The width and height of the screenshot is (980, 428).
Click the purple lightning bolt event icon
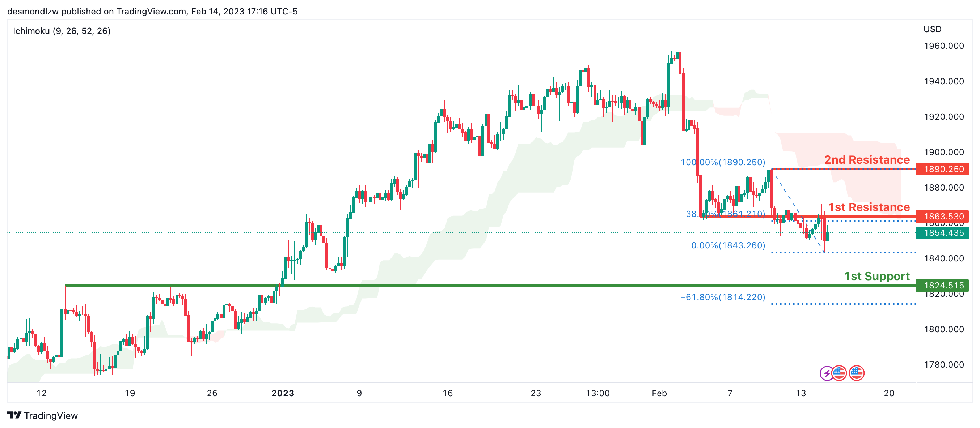(x=826, y=373)
